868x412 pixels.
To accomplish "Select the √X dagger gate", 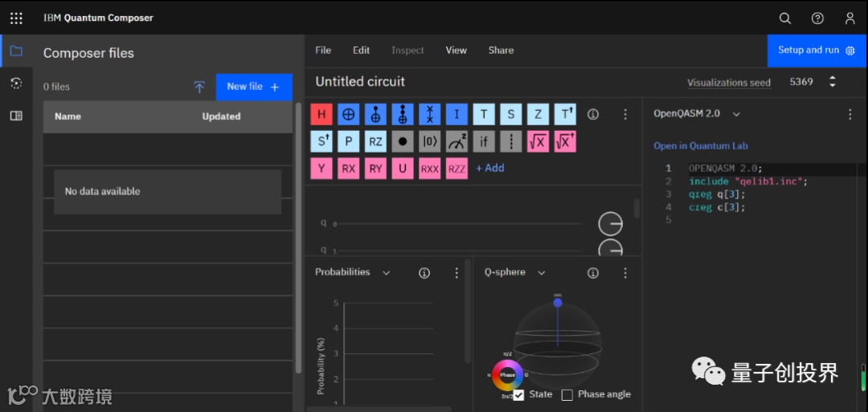I will pyautogui.click(x=565, y=141).
